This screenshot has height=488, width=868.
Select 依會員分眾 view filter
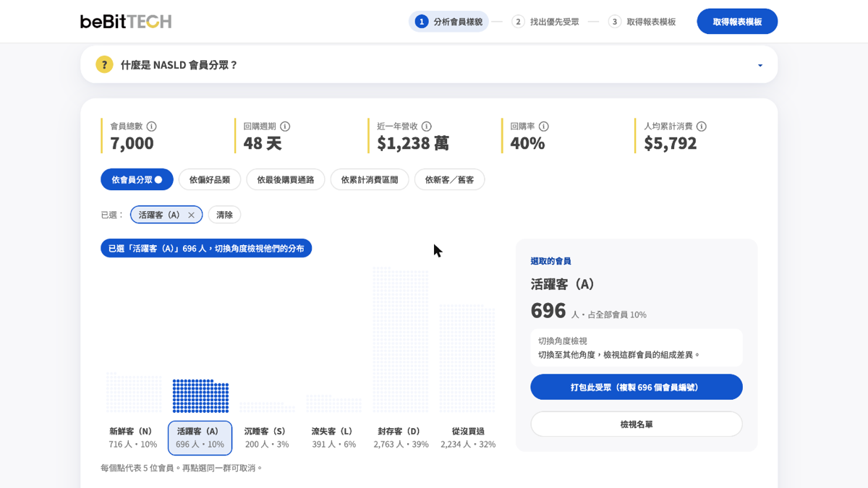[x=137, y=179]
